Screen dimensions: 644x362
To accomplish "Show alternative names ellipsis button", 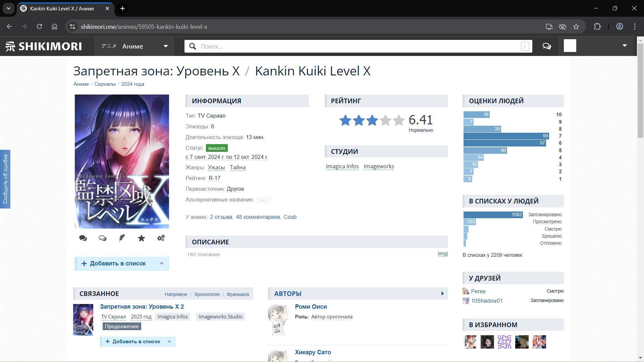I will [263, 200].
